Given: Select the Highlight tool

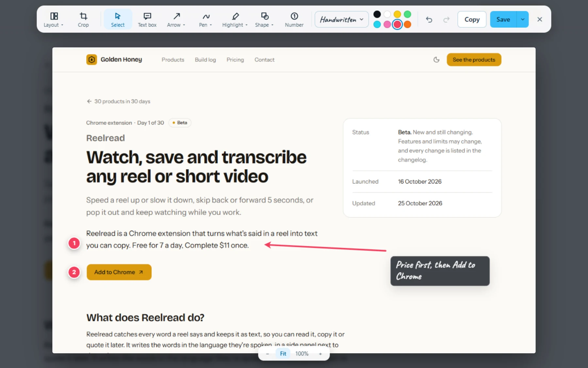Looking at the screenshot, I should point(235,20).
